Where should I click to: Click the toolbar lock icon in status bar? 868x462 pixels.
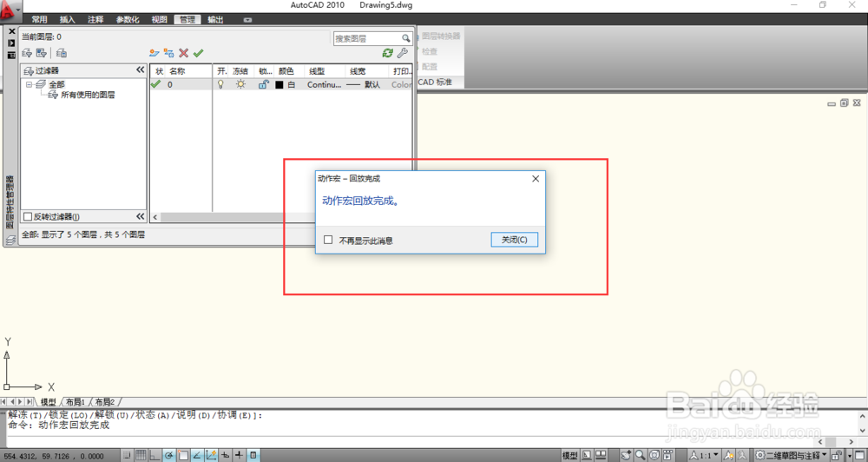coord(837,455)
